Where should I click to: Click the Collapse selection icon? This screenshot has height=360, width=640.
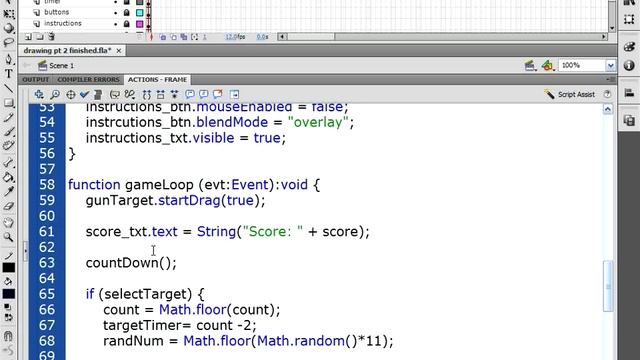tap(160, 95)
